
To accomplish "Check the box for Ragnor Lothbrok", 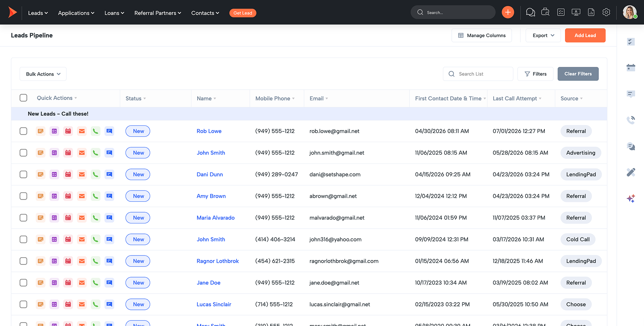I will point(23,261).
